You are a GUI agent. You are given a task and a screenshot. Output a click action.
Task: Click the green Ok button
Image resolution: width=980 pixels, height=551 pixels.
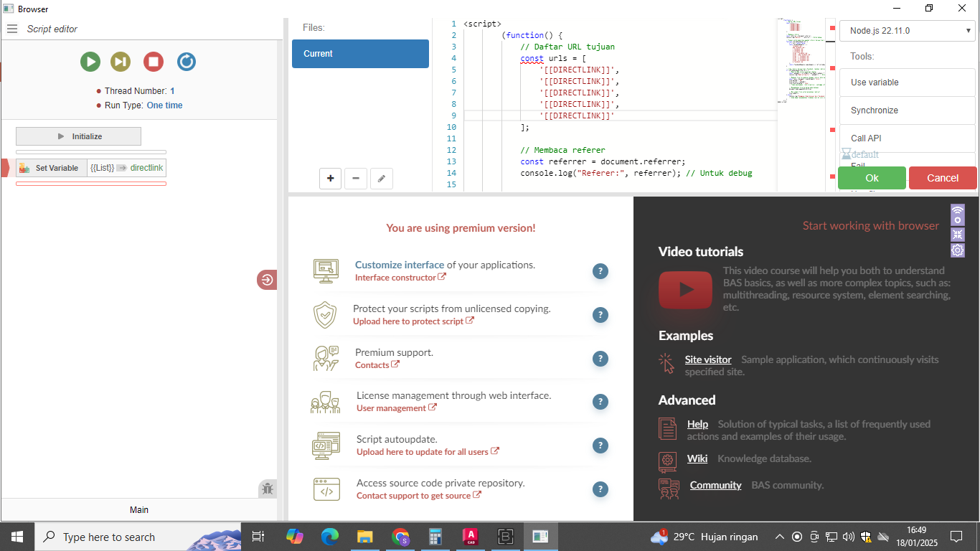pyautogui.click(x=872, y=178)
